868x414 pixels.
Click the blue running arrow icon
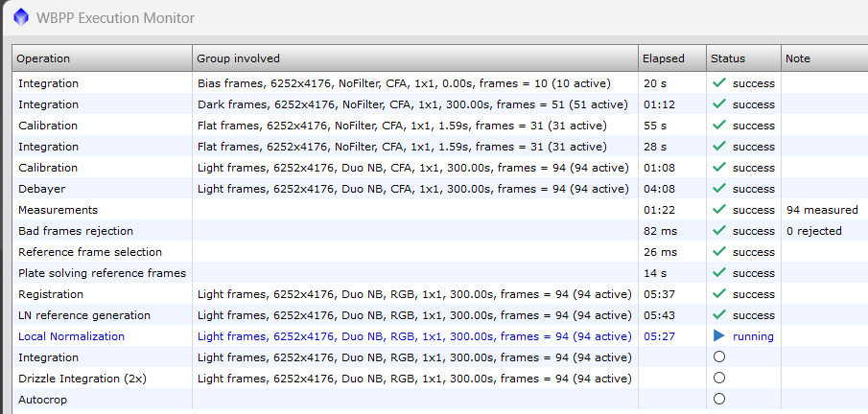tap(719, 336)
